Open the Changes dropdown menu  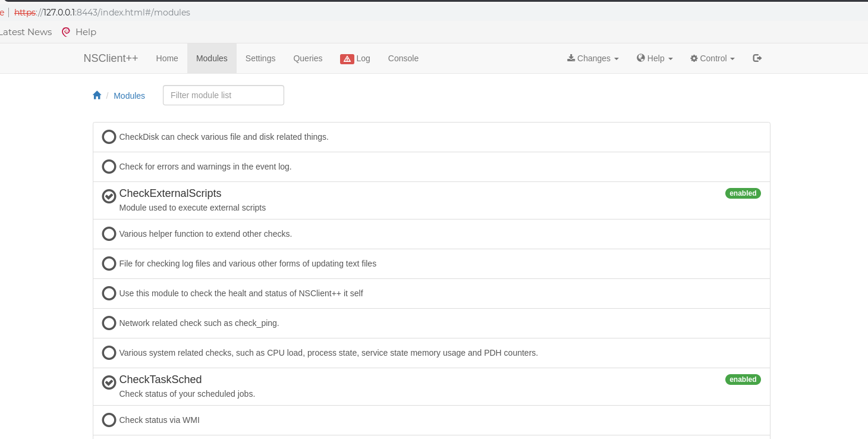coord(593,58)
